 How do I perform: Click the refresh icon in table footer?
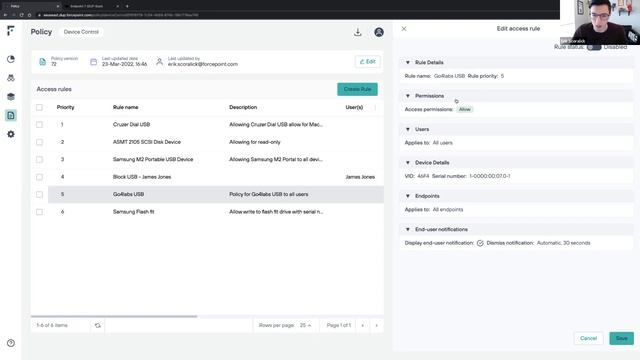pos(98,325)
